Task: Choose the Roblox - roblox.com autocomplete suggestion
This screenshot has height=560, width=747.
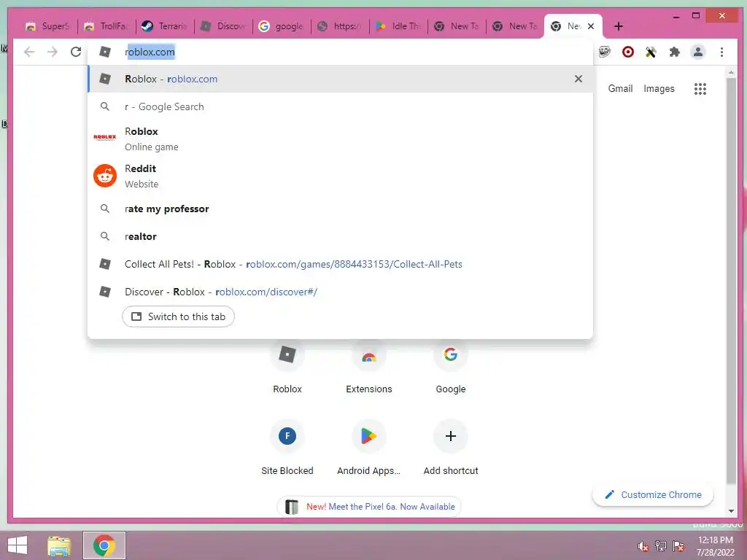Action: coord(340,79)
